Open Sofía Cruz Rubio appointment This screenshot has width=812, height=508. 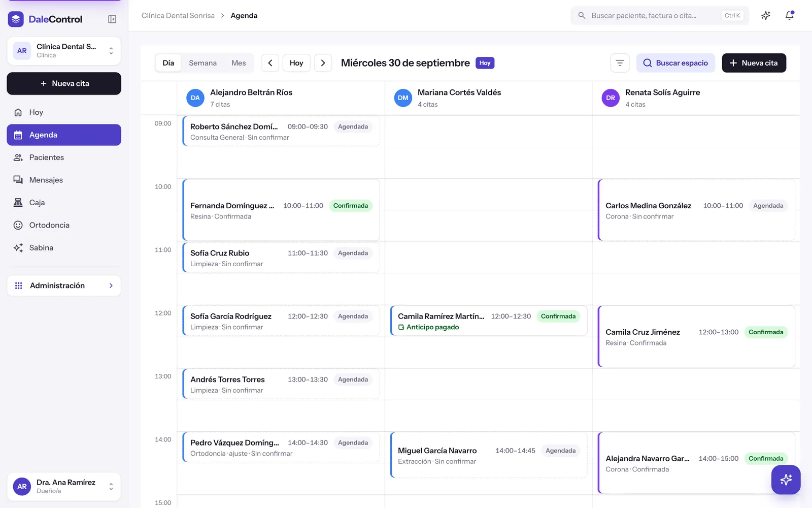tap(281, 258)
